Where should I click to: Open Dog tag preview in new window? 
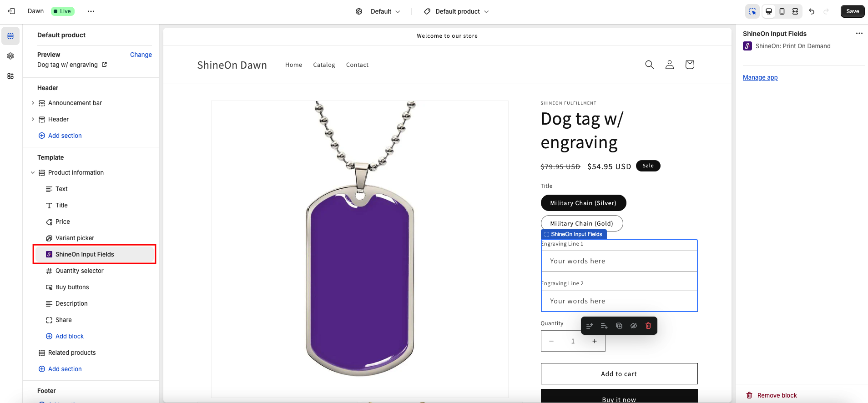point(104,65)
